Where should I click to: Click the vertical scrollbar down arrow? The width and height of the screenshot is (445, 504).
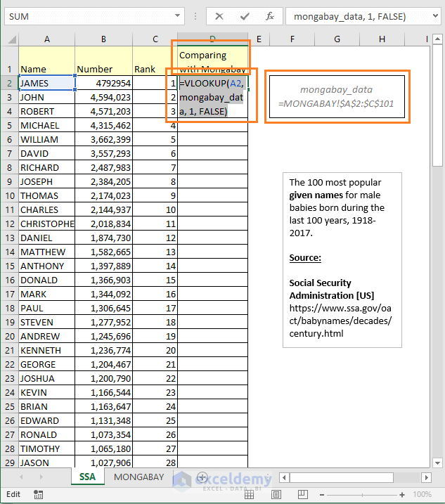[x=437, y=463]
